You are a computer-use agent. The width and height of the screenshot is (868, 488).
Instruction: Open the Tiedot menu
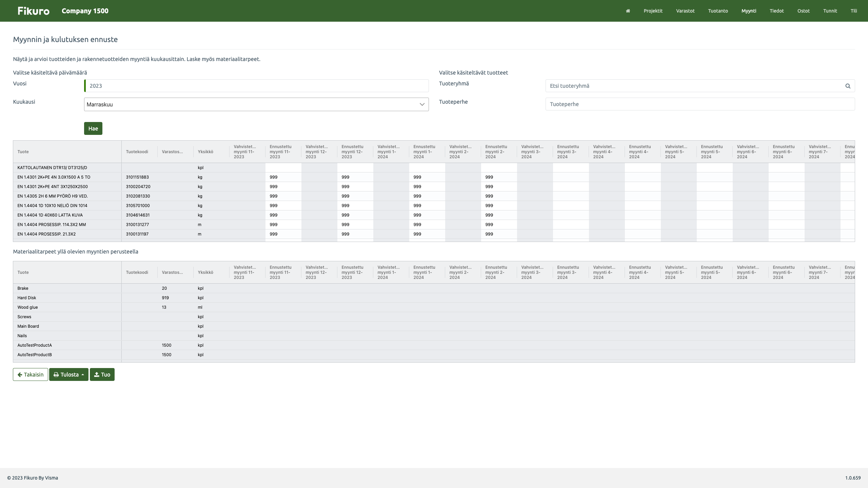tap(776, 11)
